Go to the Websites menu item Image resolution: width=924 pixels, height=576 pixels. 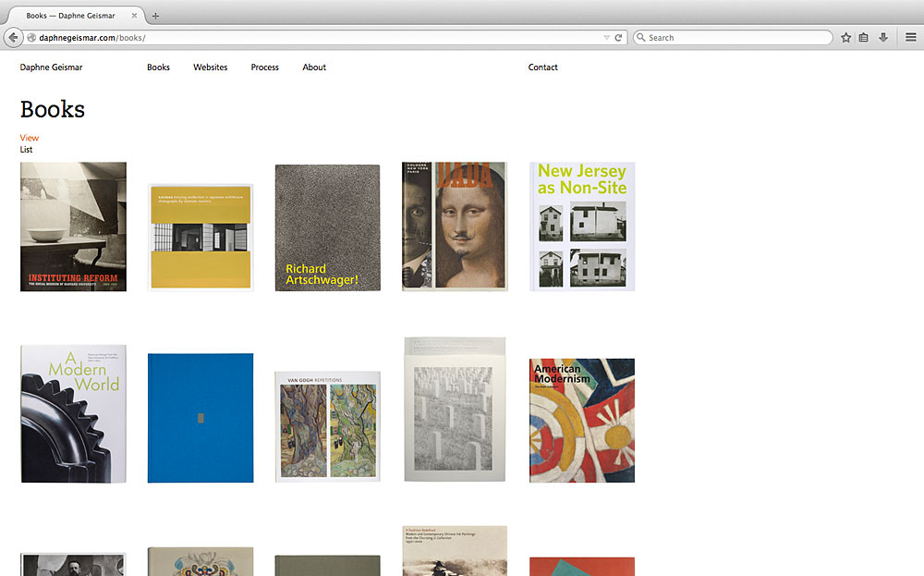[210, 67]
